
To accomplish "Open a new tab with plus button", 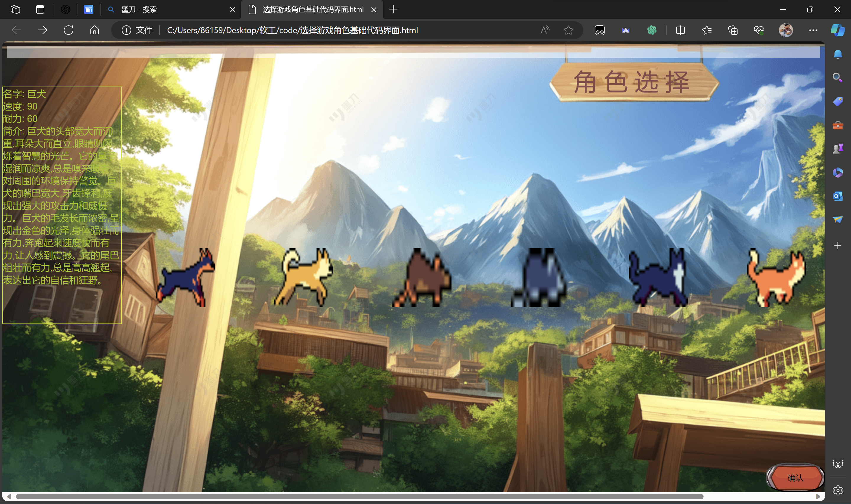I will coord(393,9).
